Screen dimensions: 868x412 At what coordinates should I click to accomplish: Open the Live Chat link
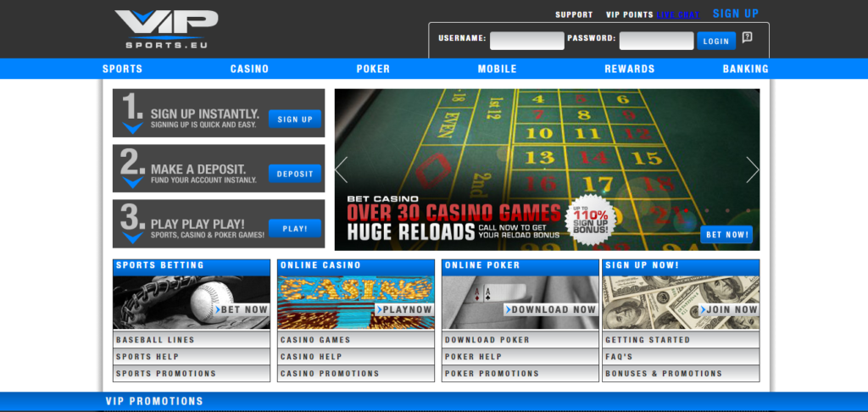678,15
